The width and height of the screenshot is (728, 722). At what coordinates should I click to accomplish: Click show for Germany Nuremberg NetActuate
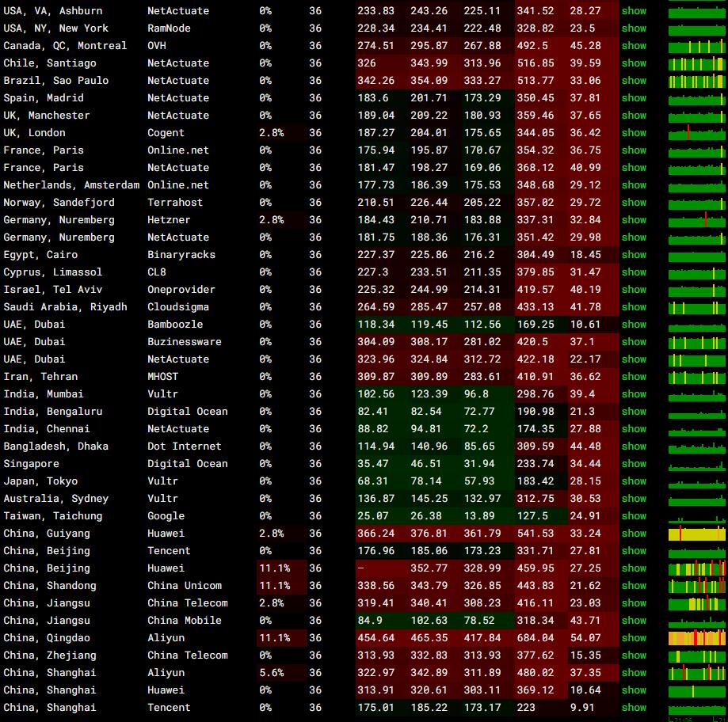(634, 237)
